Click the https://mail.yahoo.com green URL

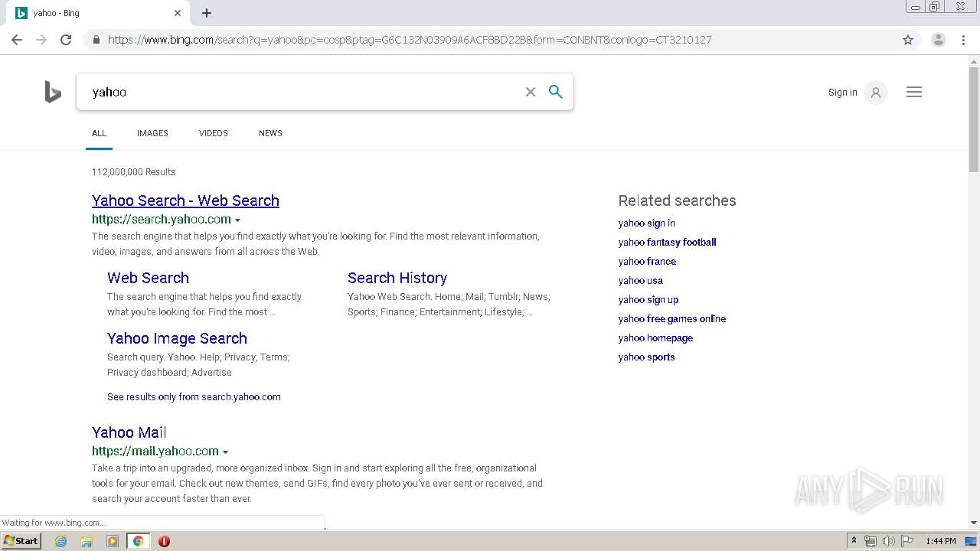point(155,451)
